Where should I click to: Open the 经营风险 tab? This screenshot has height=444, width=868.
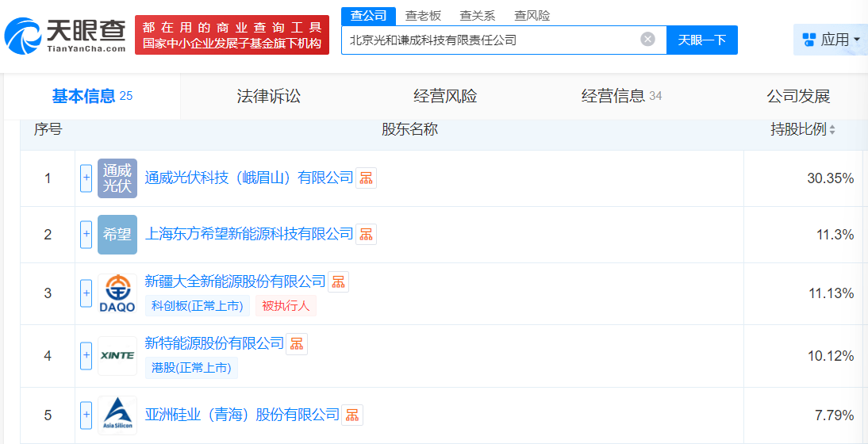[445, 96]
